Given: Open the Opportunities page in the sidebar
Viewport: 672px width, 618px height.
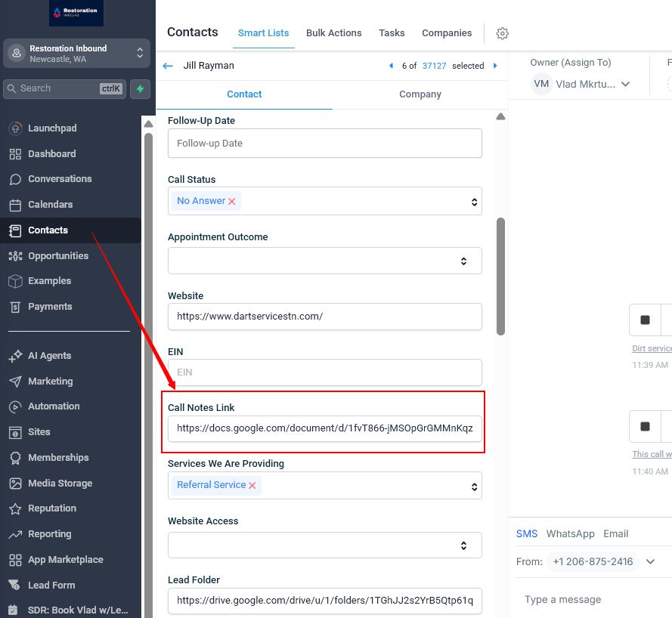Looking at the screenshot, I should [x=58, y=256].
